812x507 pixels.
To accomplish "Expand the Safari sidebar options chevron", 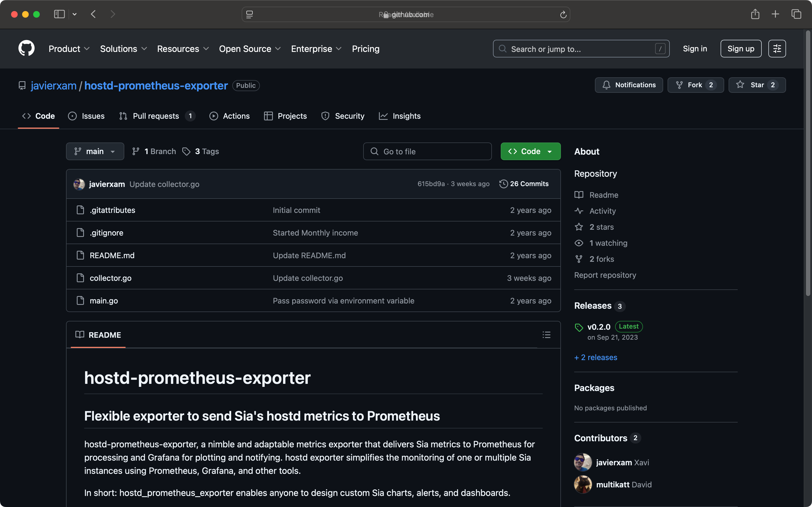I will pos(75,14).
